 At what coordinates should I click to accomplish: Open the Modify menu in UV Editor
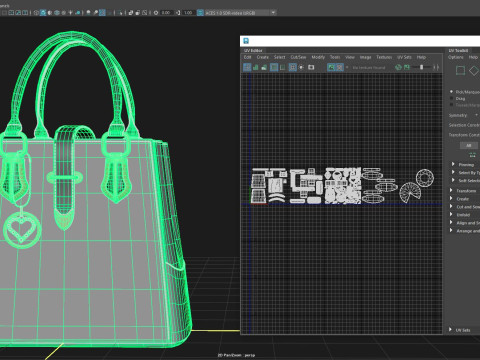pyautogui.click(x=318, y=57)
